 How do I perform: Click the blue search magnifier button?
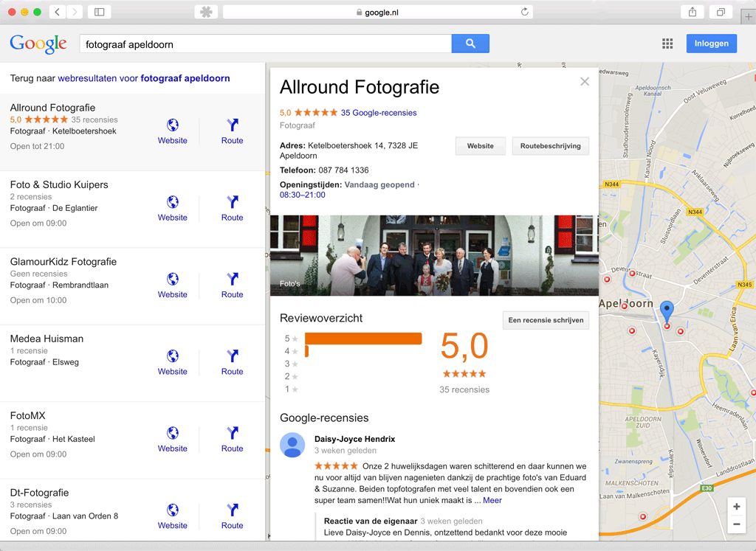[x=470, y=44]
